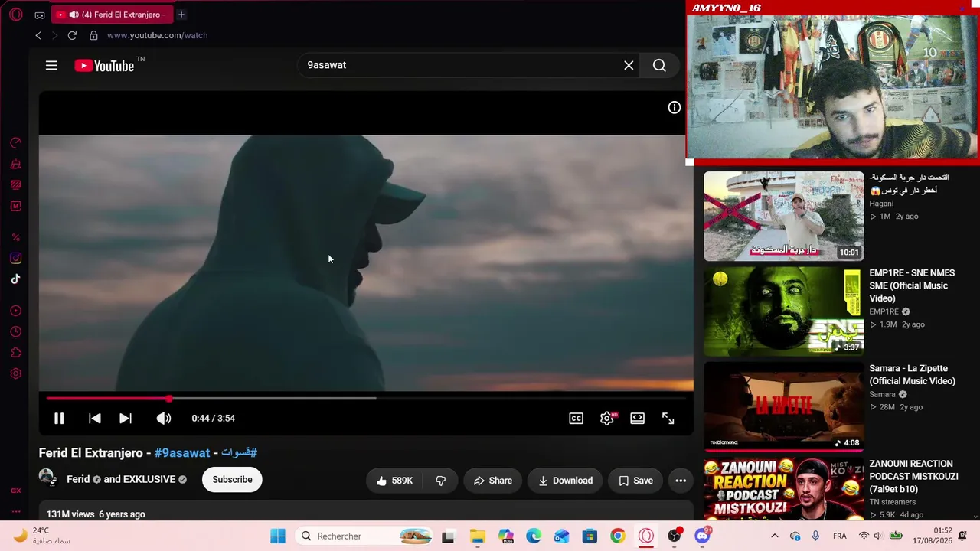The image size is (980, 551).
Task: Launch Google Chrome from the taskbar
Action: 618,536
